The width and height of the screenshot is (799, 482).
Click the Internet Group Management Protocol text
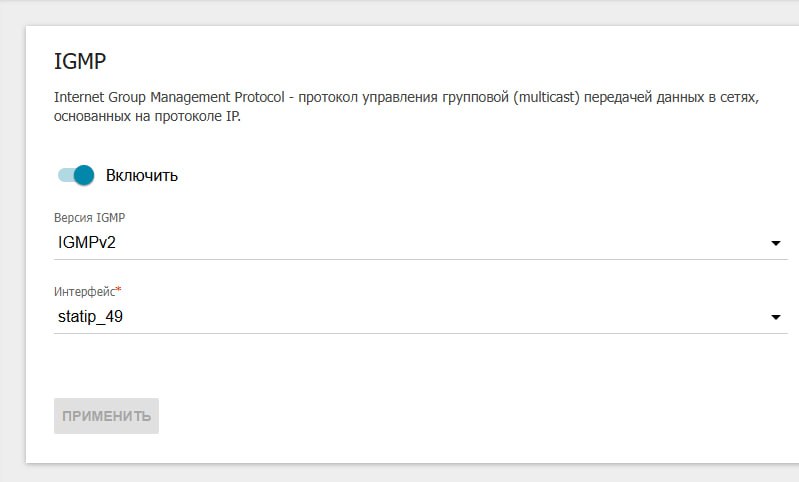[x=169, y=97]
